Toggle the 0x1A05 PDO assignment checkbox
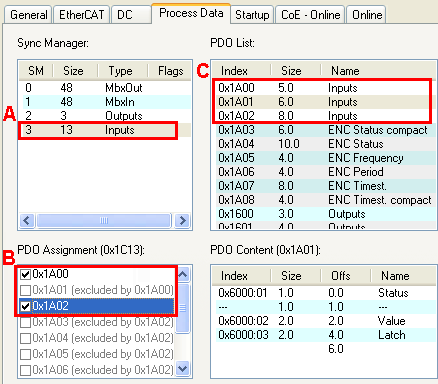Viewport: 438px width, 384px height. pyautogui.click(x=26, y=354)
